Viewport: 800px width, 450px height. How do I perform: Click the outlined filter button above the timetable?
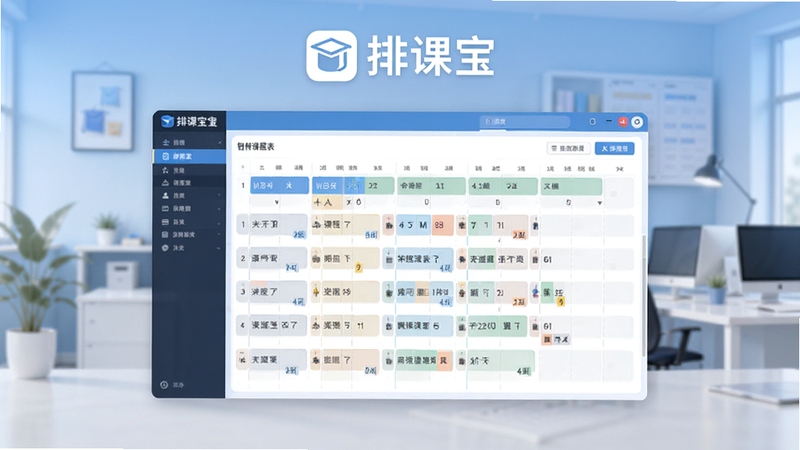(x=568, y=148)
